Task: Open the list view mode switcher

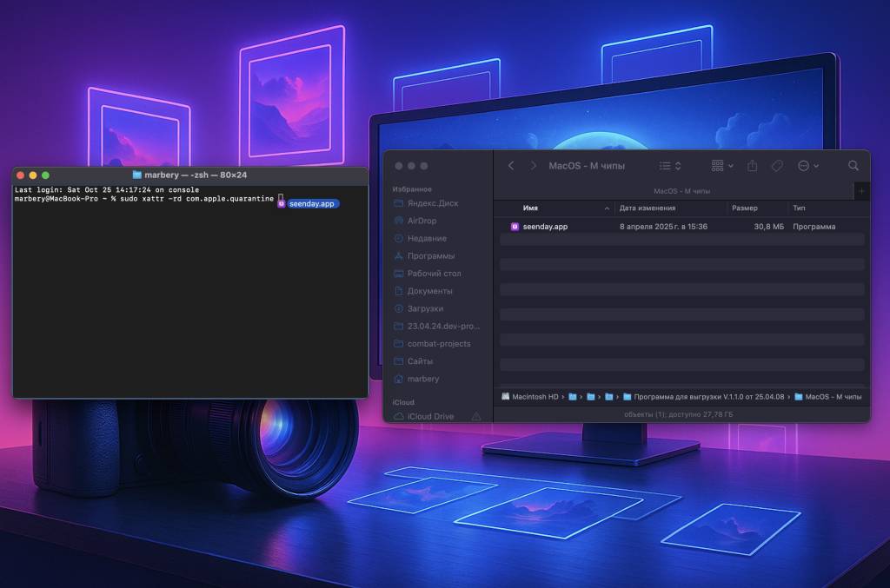Action: click(669, 166)
